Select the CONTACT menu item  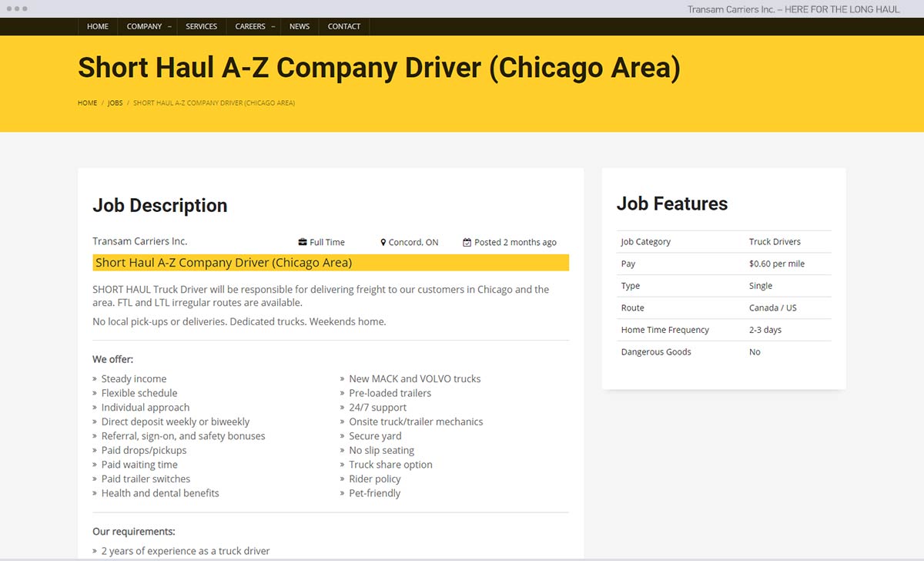(x=343, y=26)
